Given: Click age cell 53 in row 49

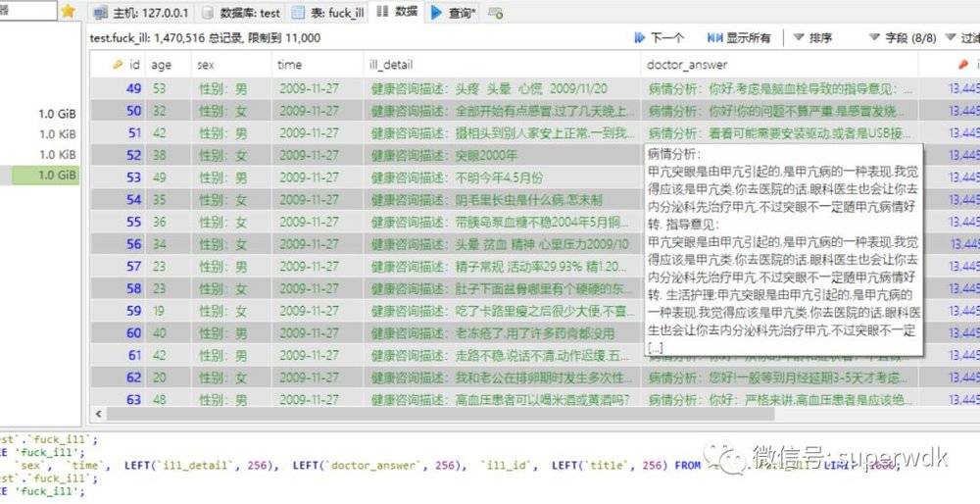Looking at the screenshot, I should [x=169, y=89].
